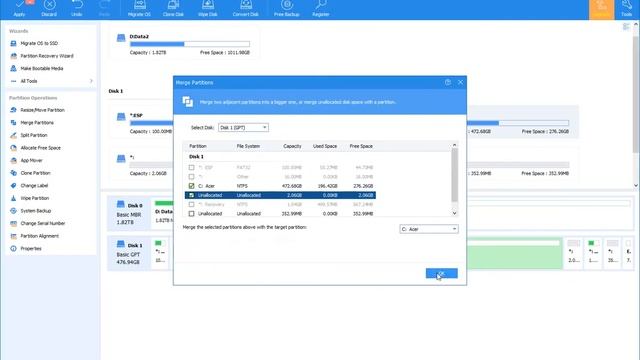Toggle the view mode icon above main scrollbar
The height and width of the screenshot is (360, 640).
pyautogui.click(x=626, y=27)
